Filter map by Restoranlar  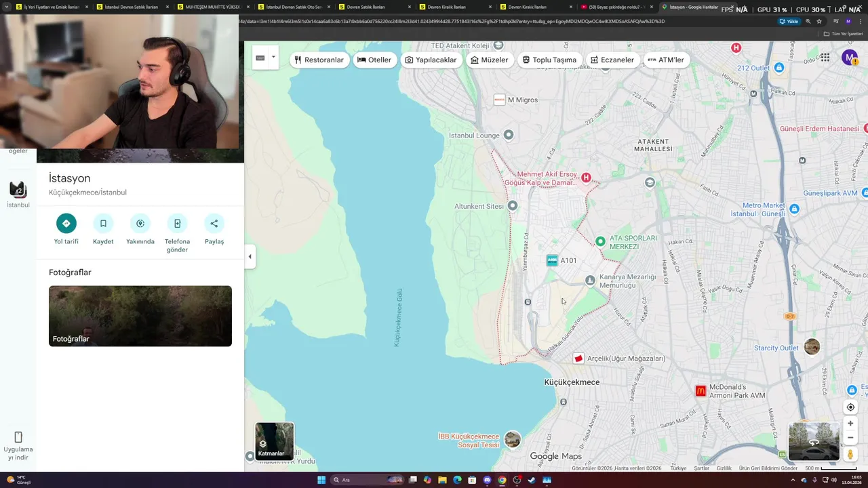(319, 60)
